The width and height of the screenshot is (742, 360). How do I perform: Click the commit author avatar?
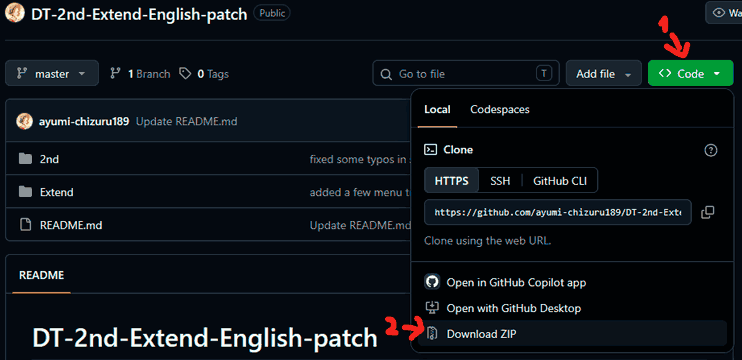pos(24,122)
